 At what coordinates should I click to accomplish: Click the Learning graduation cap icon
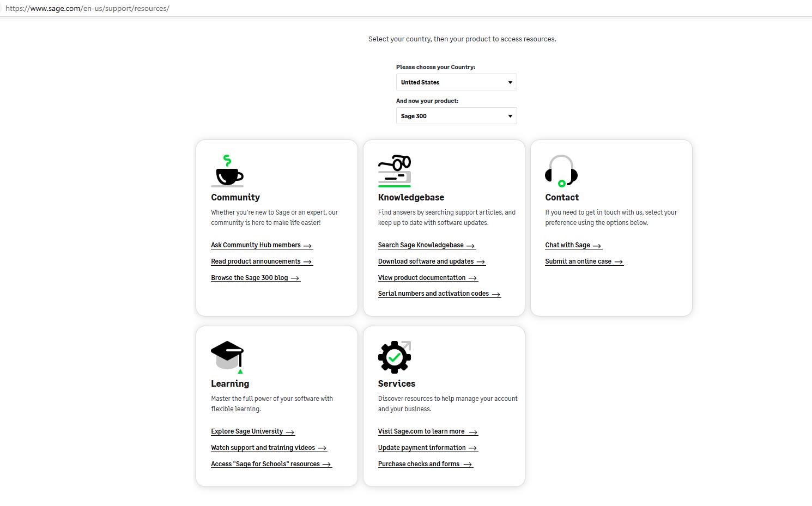click(227, 357)
